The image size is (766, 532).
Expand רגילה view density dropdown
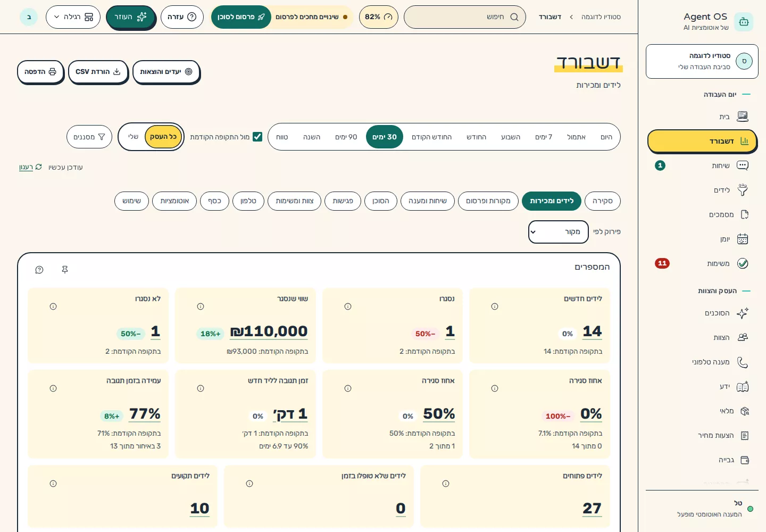tap(73, 17)
